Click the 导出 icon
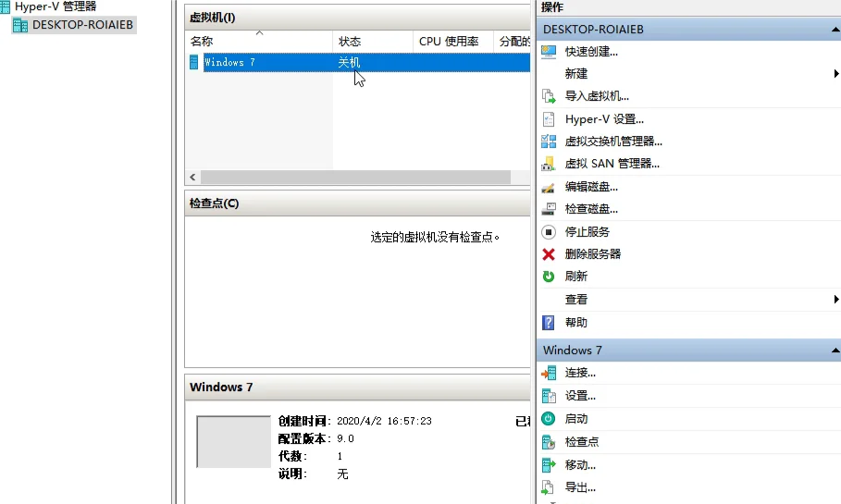 548,487
